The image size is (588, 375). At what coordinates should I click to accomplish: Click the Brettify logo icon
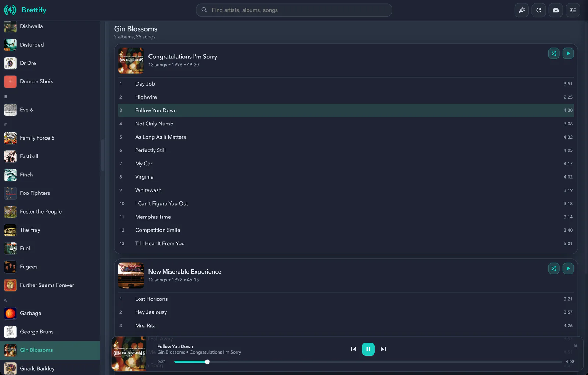coord(10,10)
